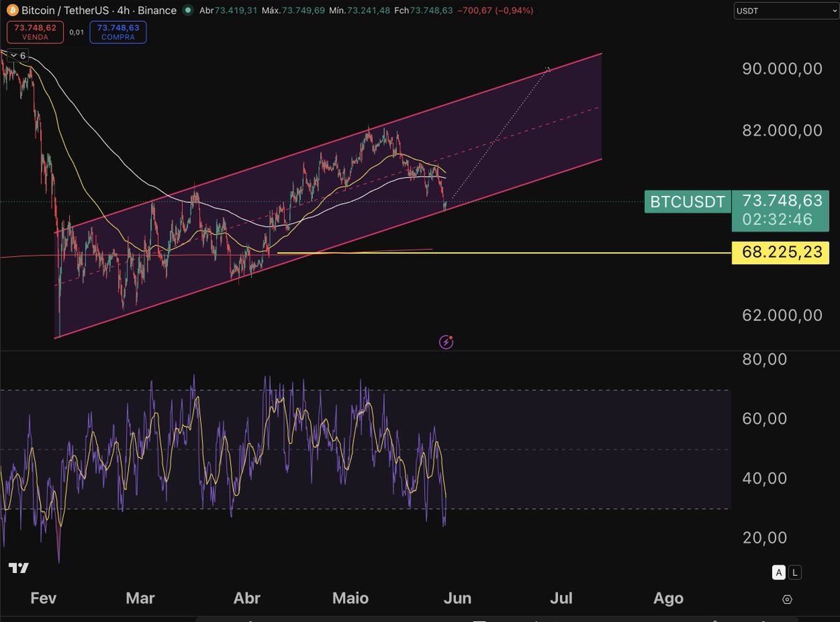Click the lightning bolt event icon on chart
This screenshot has width=840, height=622.
(x=446, y=342)
